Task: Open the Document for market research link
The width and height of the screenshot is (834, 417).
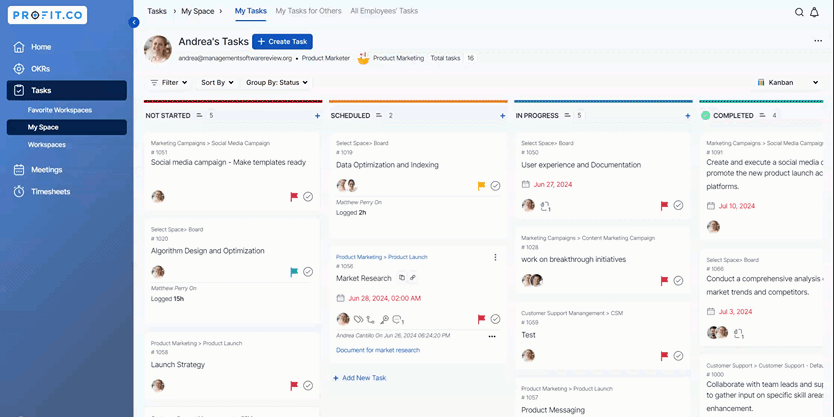Action: click(x=378, y=350)
